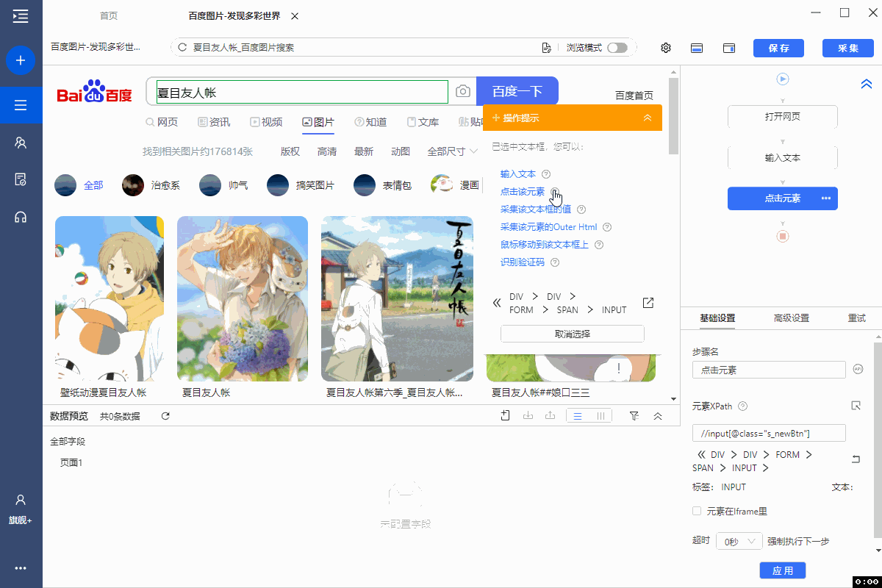Viewport: 882px width, 588px height.
Task: Switch to 高级设置 tab
Action: click(791, 318)
